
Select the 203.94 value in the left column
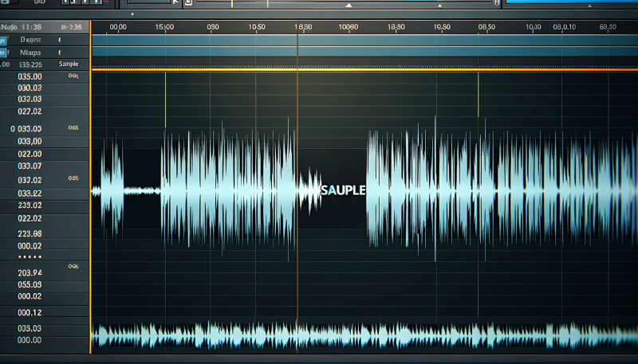pyautogui.click(x=30, y=272)
